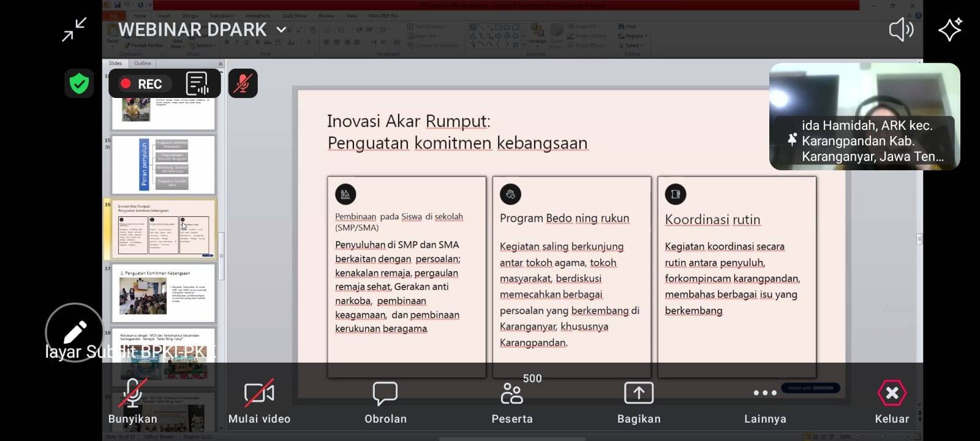This screenshot has height=441, width=980.
Task: Select slide 16 thumbnail Inovasi Akar Rumput
Action: click(164, 229)
